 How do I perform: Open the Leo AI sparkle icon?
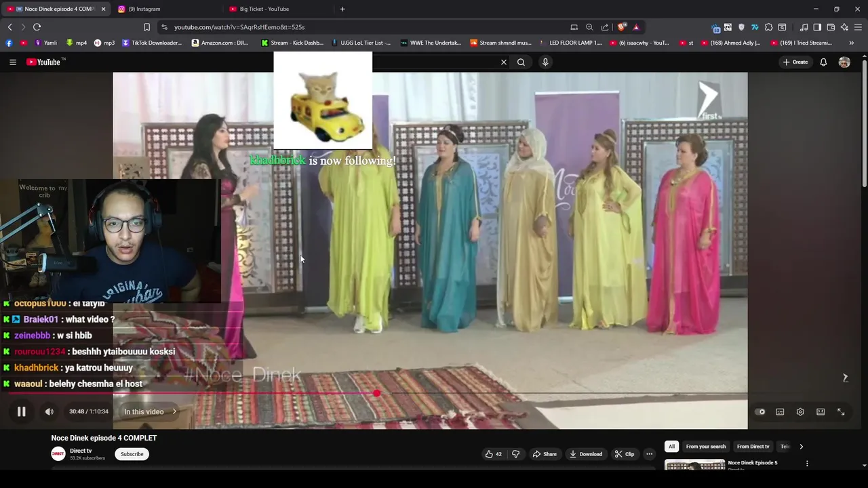[x=844, y=27]
